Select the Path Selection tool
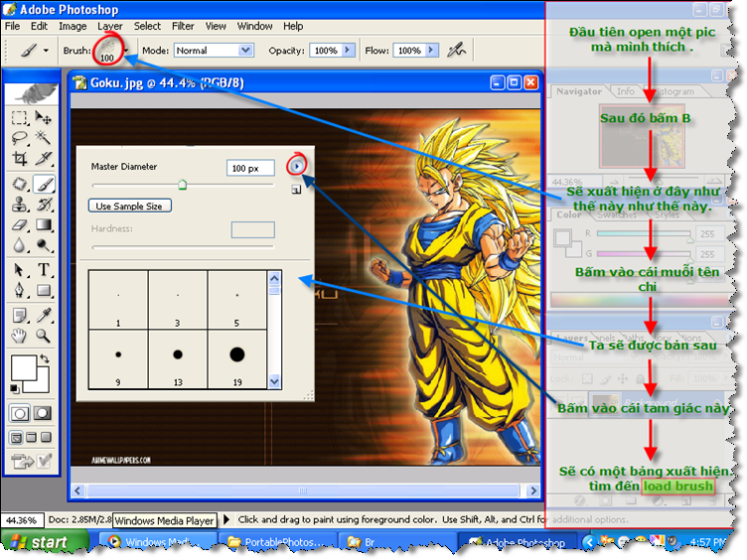 pyautogui.click(x=19, y=270)
